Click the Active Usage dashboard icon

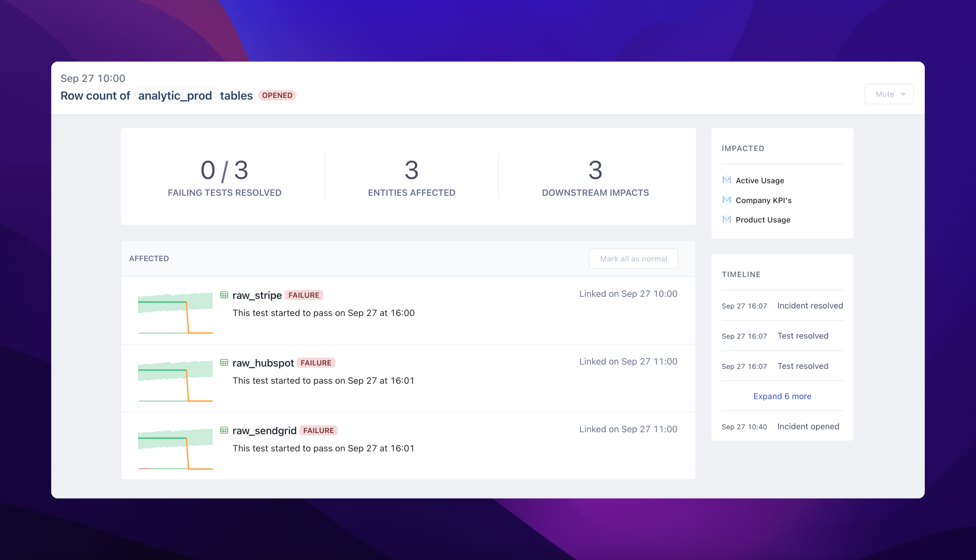click(727, 180)
